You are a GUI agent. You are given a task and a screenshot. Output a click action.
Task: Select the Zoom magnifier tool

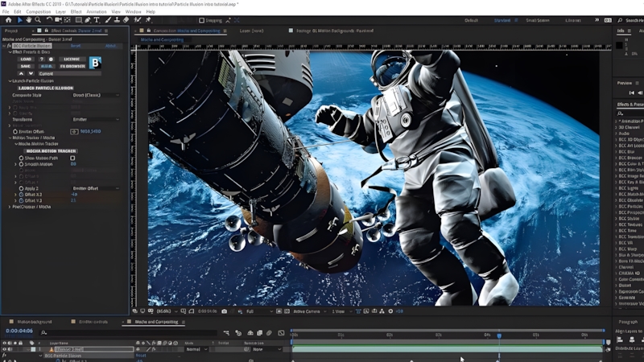point(38,19)
